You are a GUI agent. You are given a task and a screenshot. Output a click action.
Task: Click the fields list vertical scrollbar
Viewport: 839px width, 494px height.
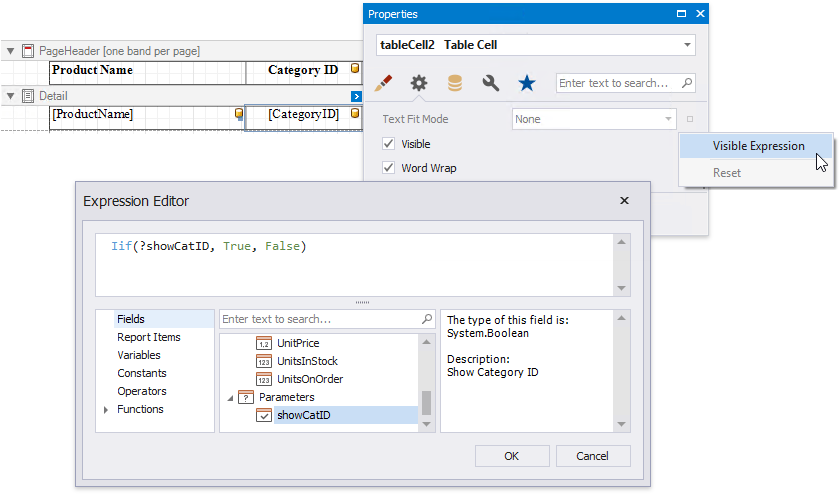426,400
